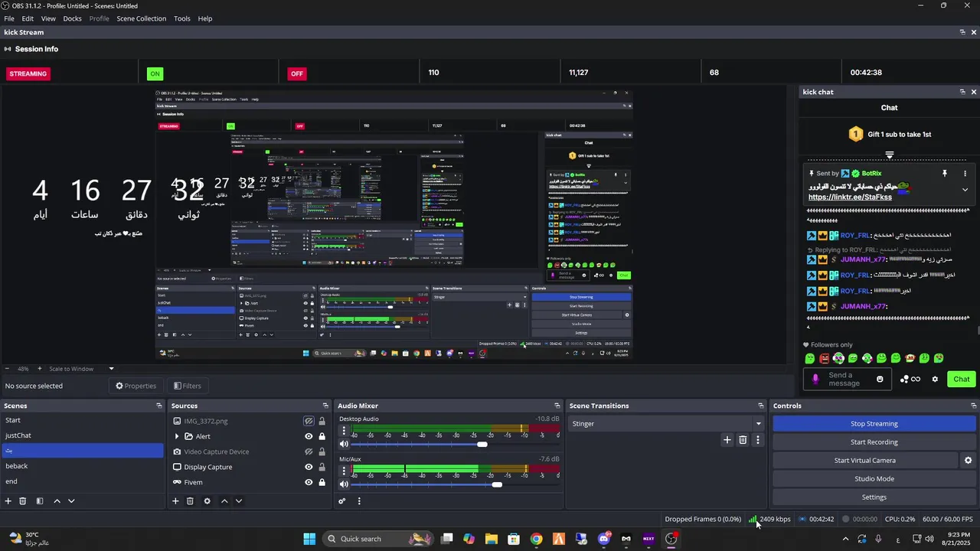Viewport: 980px width, 551px height.
Task: Toggle lock on Display Capture source
Action: click(x=322, y=467)
